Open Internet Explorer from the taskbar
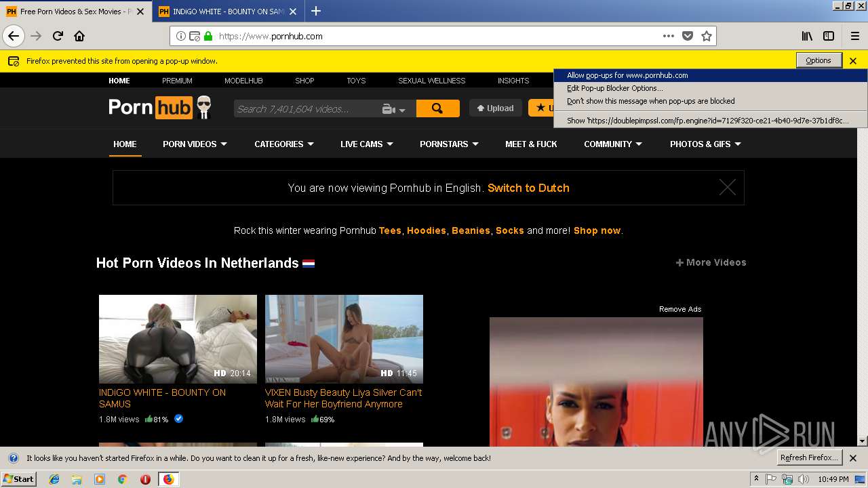 pyautogui.click(x=54, y=479)
